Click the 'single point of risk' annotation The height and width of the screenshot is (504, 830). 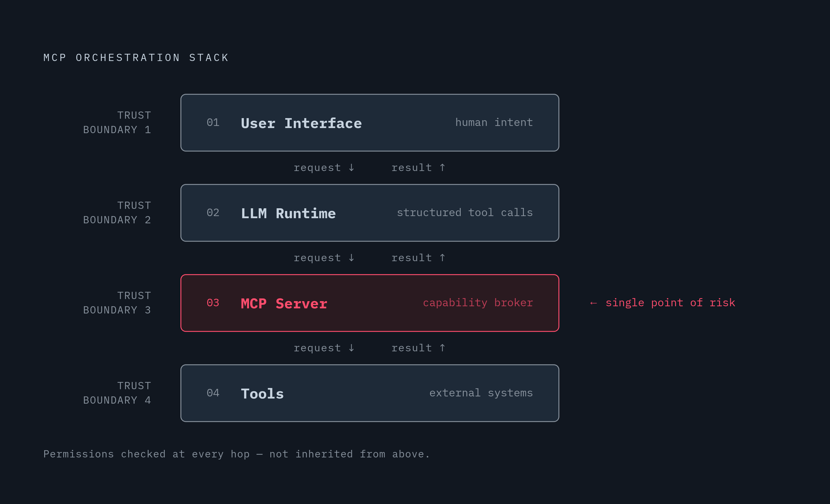662,303
